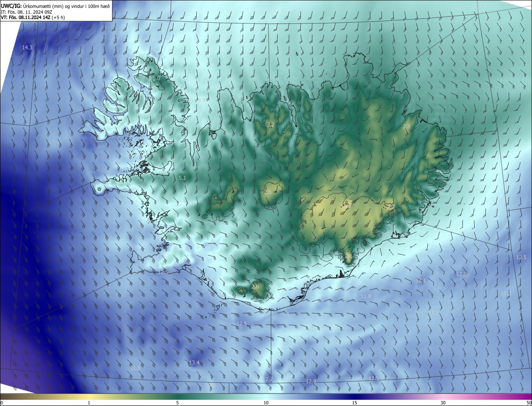Image resolution: width=532 pixels, height=406 pixels.
Task: Select the 9.9 value label over the bay
Action: 202,100
